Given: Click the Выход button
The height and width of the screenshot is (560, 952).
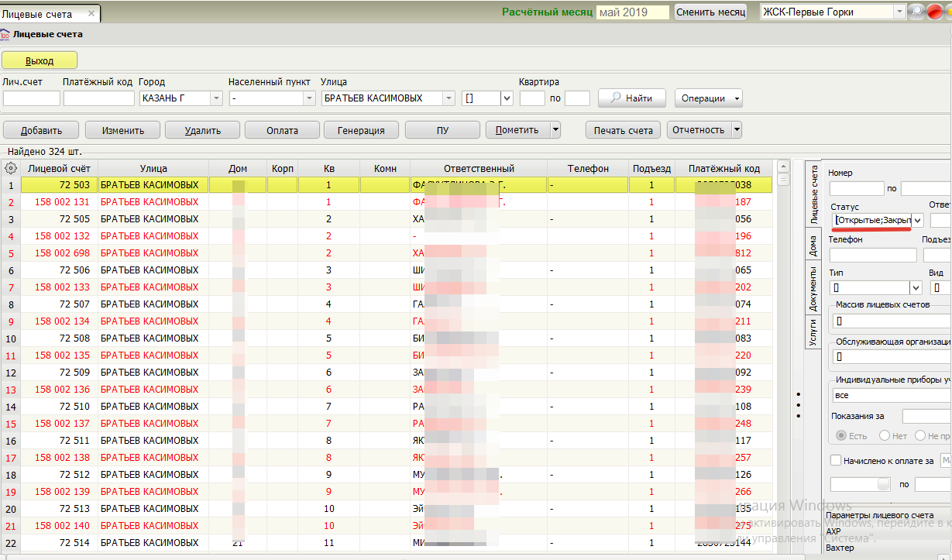Looking at the screenshot, I should pyautogui.click(x=40, y=60).
